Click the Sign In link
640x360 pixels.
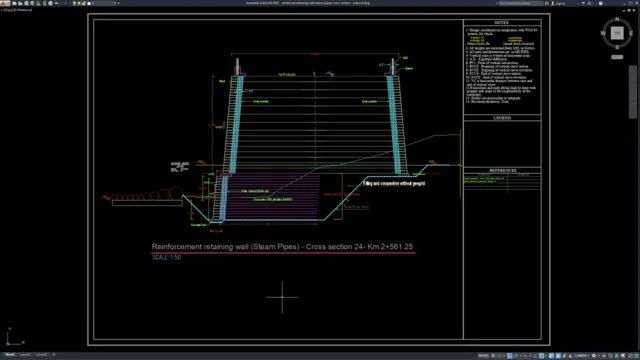561,3
